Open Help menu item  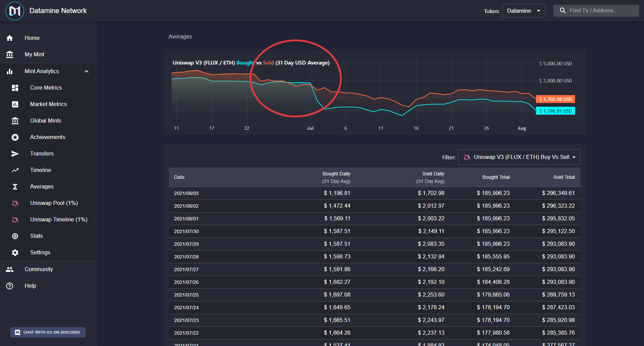[48, 286]
